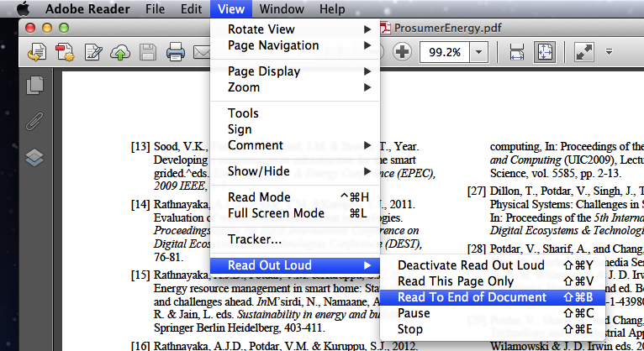
Task: Expand the Rotate View submenu
Action: (x=295, y=29)
